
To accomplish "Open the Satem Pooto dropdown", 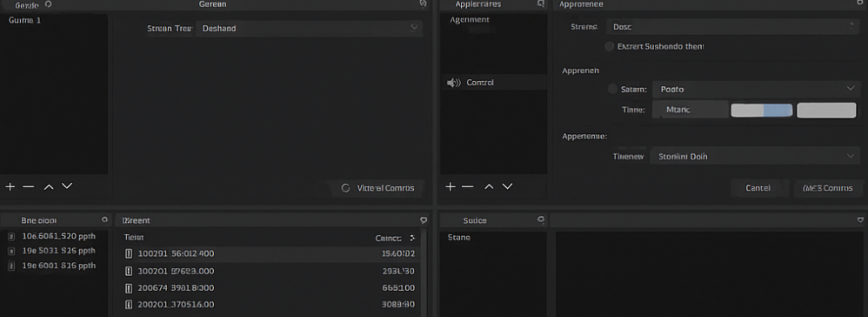I will tap(757, 89).
